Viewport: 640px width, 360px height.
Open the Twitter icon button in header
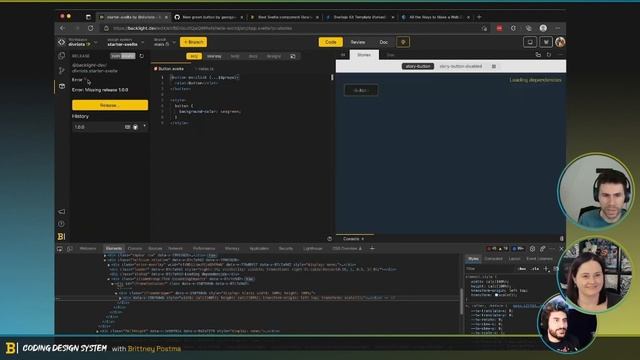pyautogui.click(x=546, y=42)
